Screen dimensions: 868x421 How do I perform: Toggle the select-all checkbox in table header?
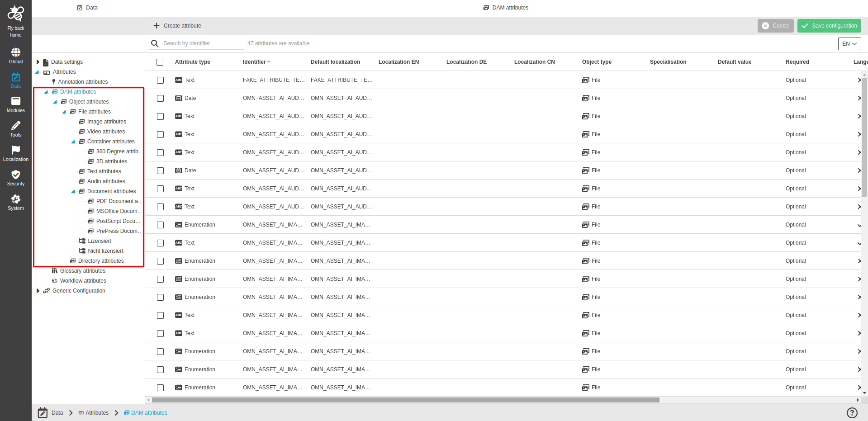(x=160, y=62)
